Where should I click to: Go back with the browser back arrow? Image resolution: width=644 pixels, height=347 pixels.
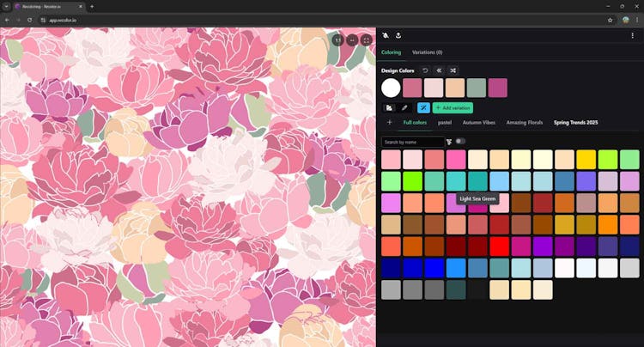click(x=7, y=20)
